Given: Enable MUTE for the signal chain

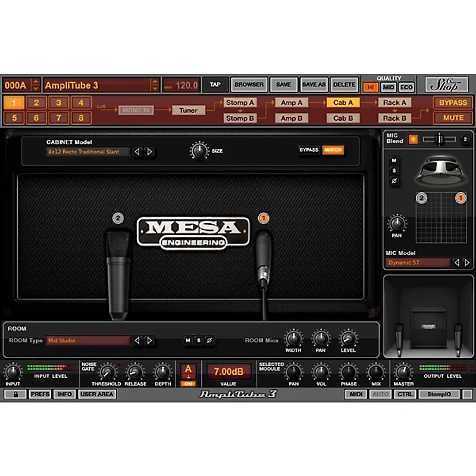Looking at the screenshot, I should click(x=452, y=118).
